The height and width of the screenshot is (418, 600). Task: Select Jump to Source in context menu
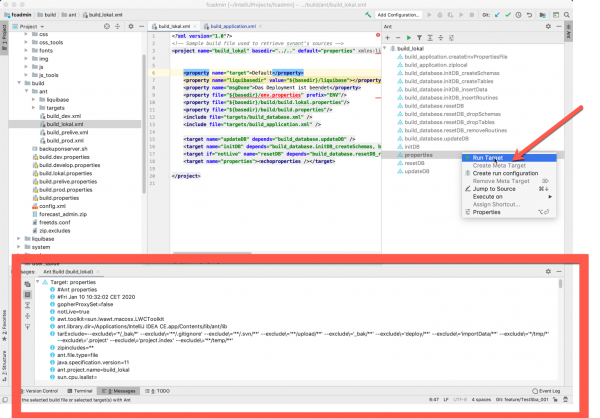[494, 188]
